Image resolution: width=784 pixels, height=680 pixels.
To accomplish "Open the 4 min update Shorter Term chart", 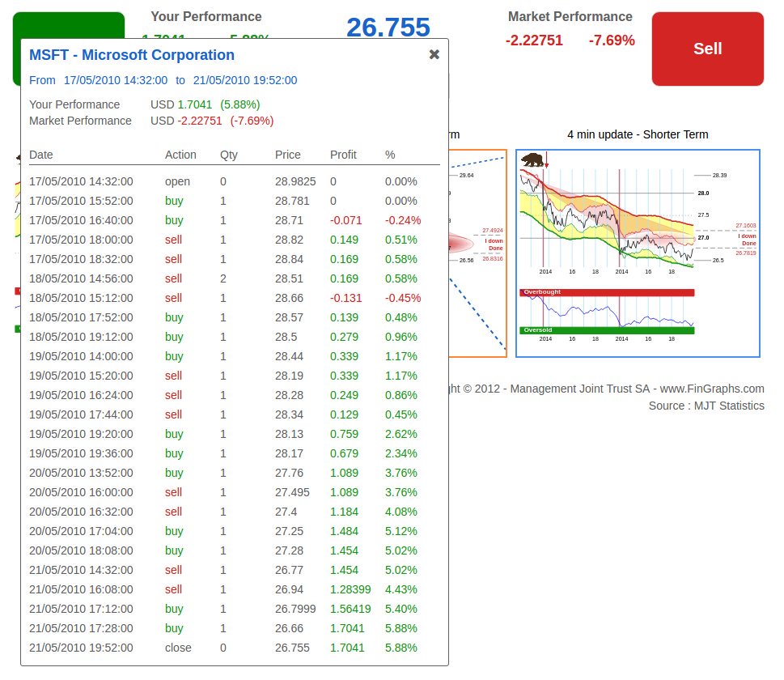I will click(638, 253).
